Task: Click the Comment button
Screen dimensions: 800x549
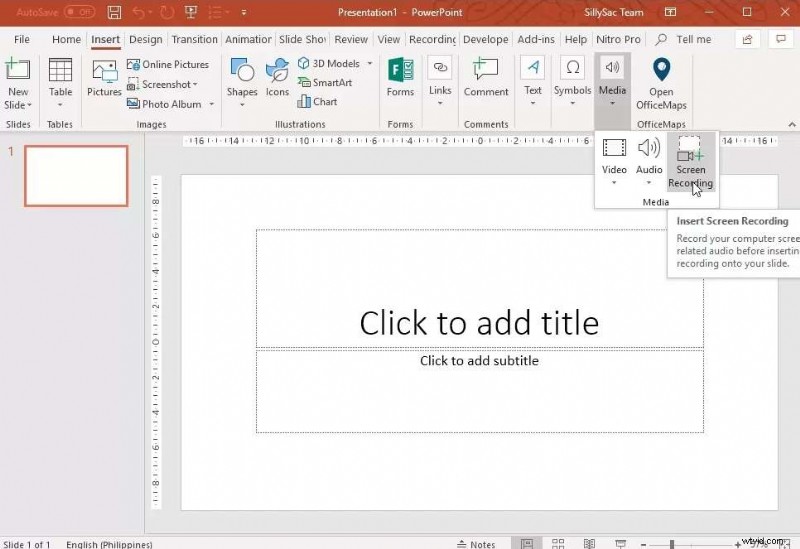Action: [486, 78]
